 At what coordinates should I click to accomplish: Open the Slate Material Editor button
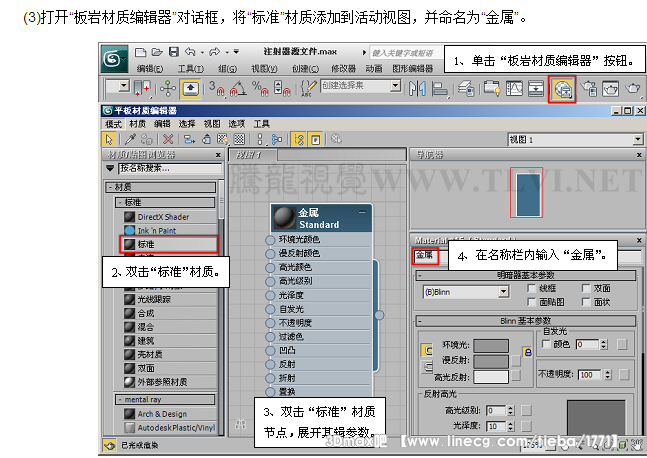point(562,89)
